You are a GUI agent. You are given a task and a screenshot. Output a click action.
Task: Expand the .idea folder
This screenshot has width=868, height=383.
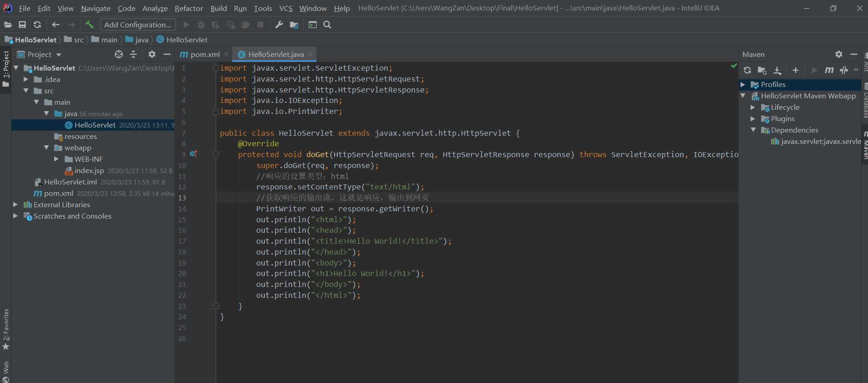point(26,79)
